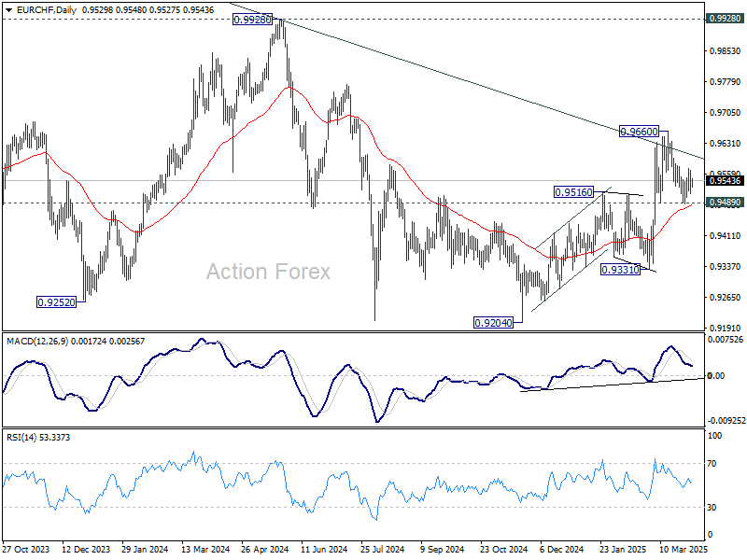Click the MACD scale value 0.007526
This screenshot has height=560, width=747.
click(726, 340)
